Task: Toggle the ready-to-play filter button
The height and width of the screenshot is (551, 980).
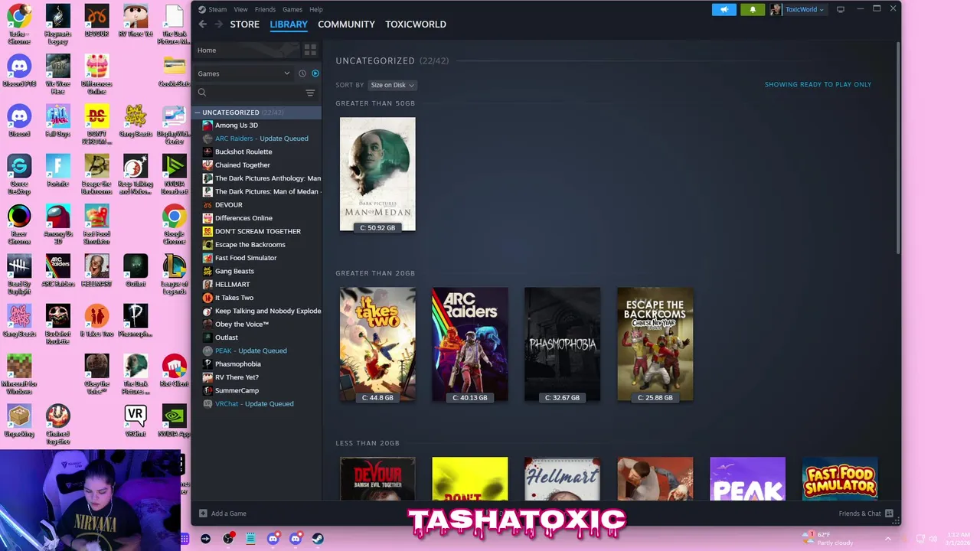Action: tap(315, 73)
